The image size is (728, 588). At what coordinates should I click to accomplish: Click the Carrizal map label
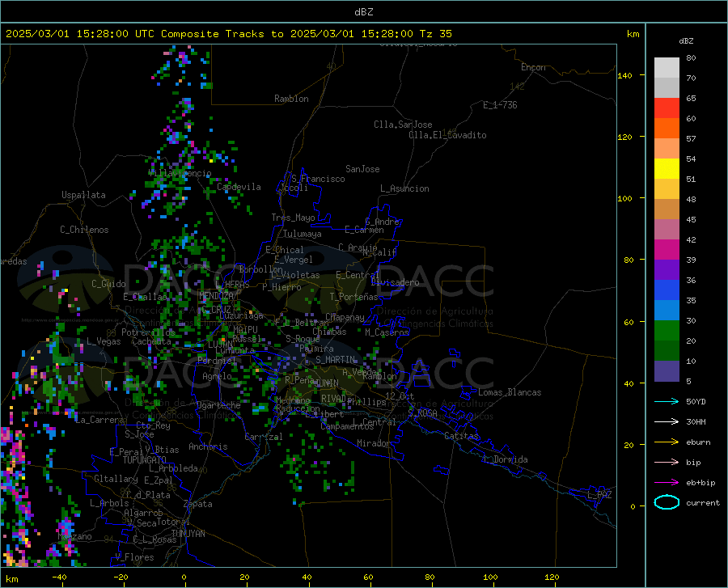[264, 437]
